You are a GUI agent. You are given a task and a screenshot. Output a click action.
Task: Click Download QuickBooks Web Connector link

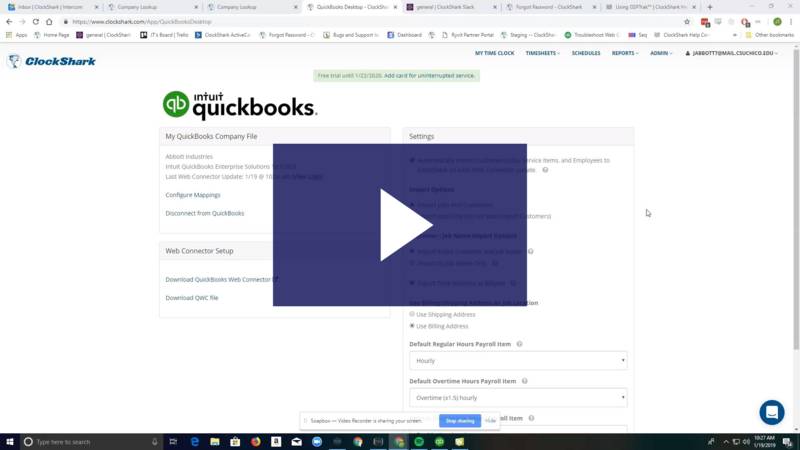click(218, 280)
